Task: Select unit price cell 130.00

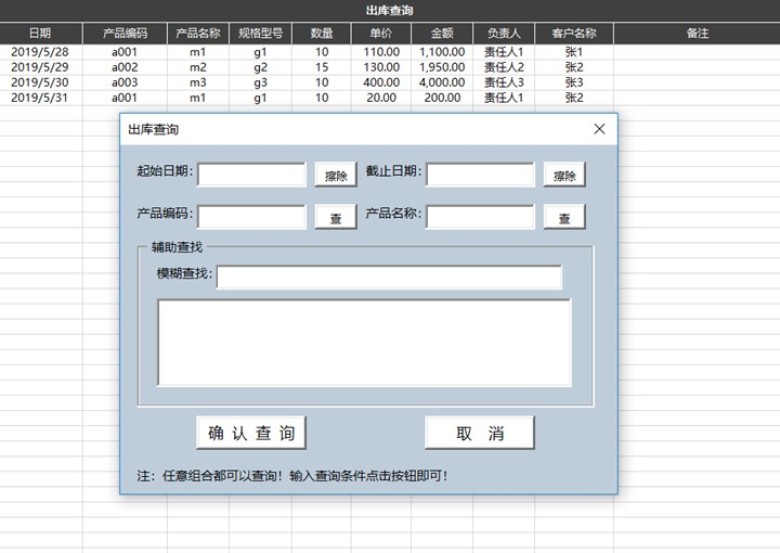Action: (382, 67)
